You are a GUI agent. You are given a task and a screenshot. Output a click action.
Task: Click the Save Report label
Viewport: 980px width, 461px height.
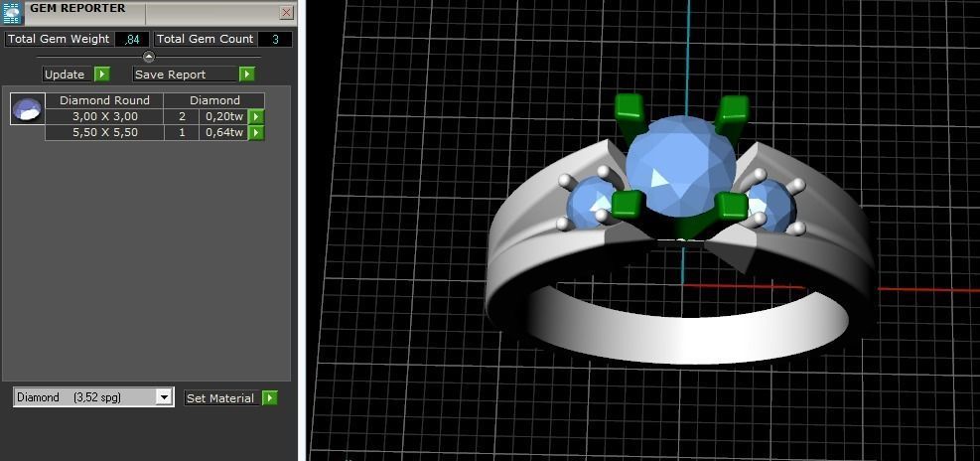(185, 75)
